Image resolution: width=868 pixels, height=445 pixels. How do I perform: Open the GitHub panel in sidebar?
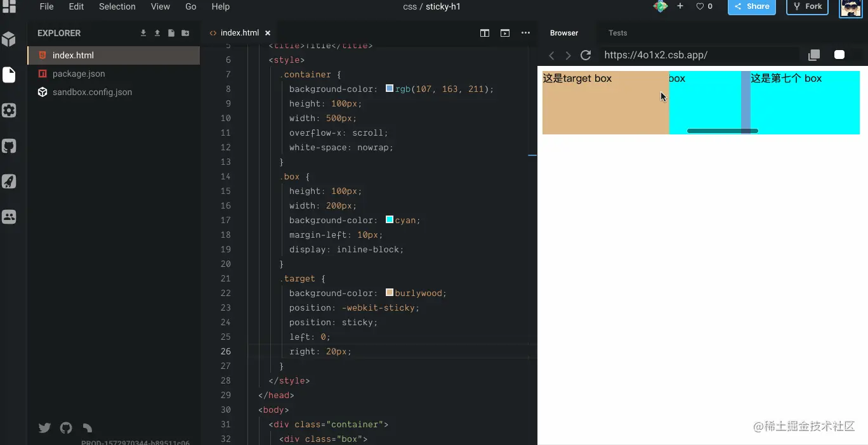9,146
